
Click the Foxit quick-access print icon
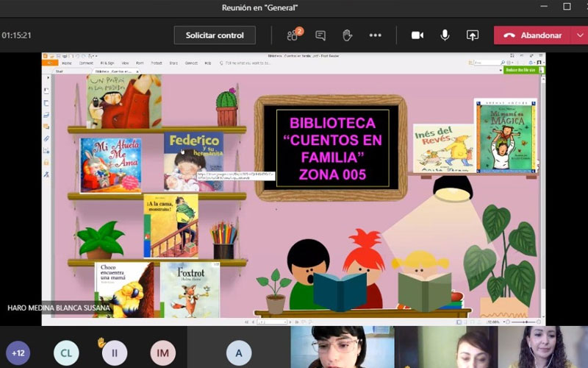(65, 57)
